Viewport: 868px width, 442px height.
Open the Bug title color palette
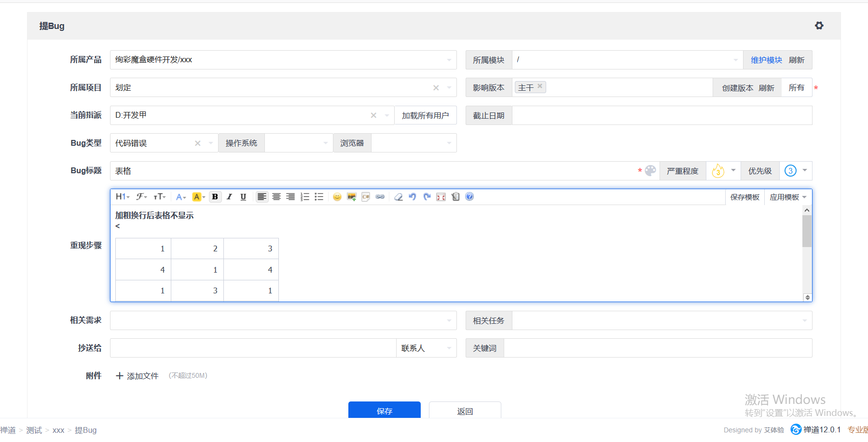650,171
